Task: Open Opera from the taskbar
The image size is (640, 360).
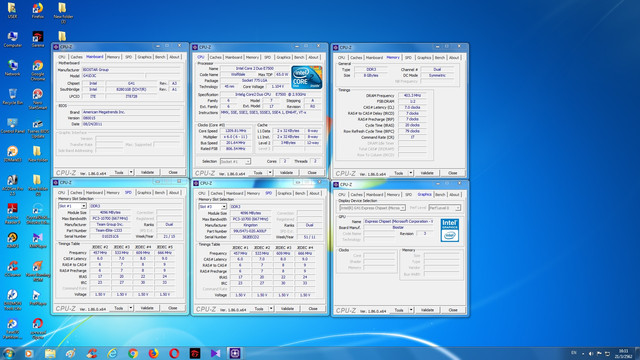Action: 174,353
